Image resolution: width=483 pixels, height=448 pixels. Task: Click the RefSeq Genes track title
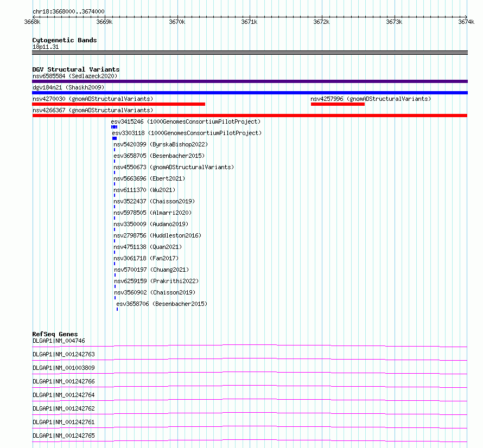pyautogui.click(x=55, y=334)
